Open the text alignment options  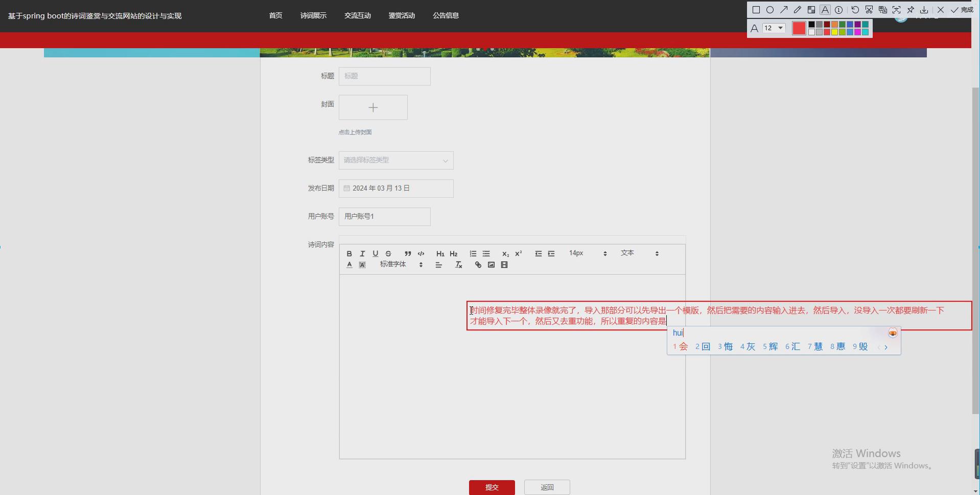(x=438, y=265)
